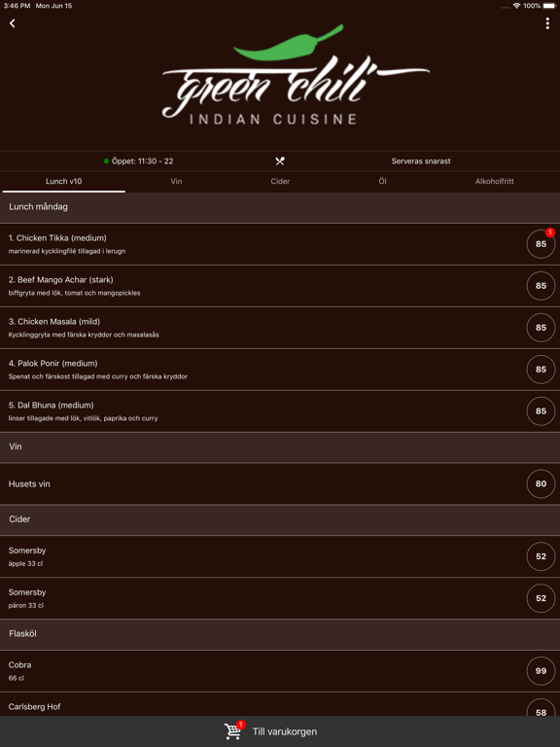The height and width of the screenshot is (747, 560).
Task: Tap the clock showing 3:46 PM
Action: [17, 6]
